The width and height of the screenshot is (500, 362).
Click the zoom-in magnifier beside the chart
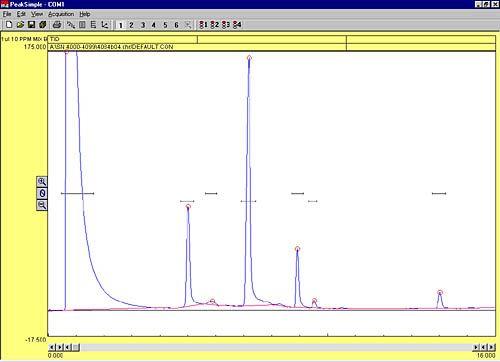click(42, 182)
